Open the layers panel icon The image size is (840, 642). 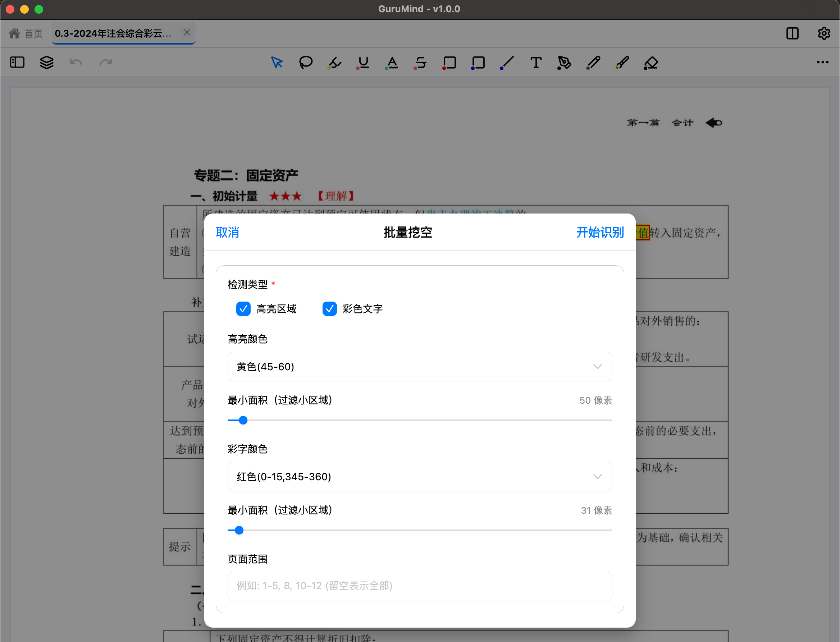pyautogui.click(x=47, y=62)
